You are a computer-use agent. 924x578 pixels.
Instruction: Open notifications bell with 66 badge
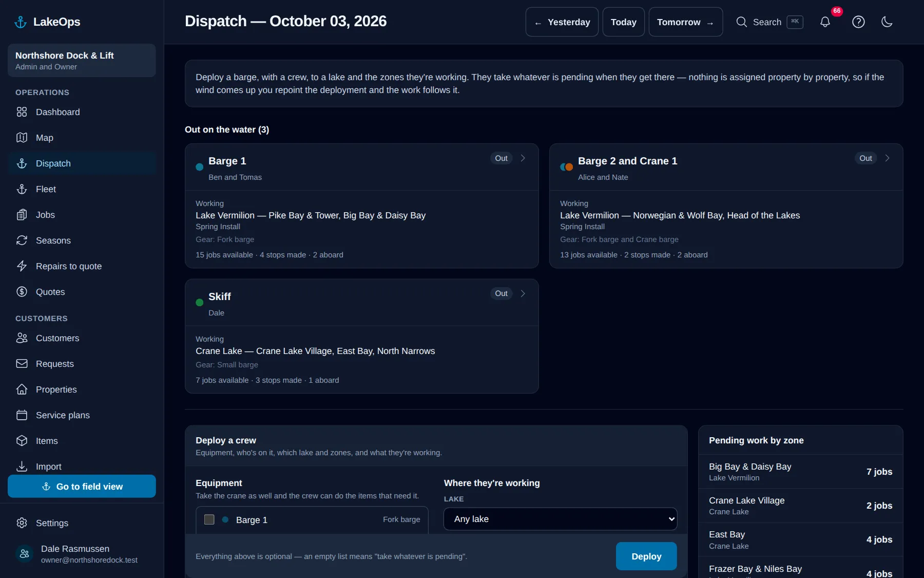point(825,22)
